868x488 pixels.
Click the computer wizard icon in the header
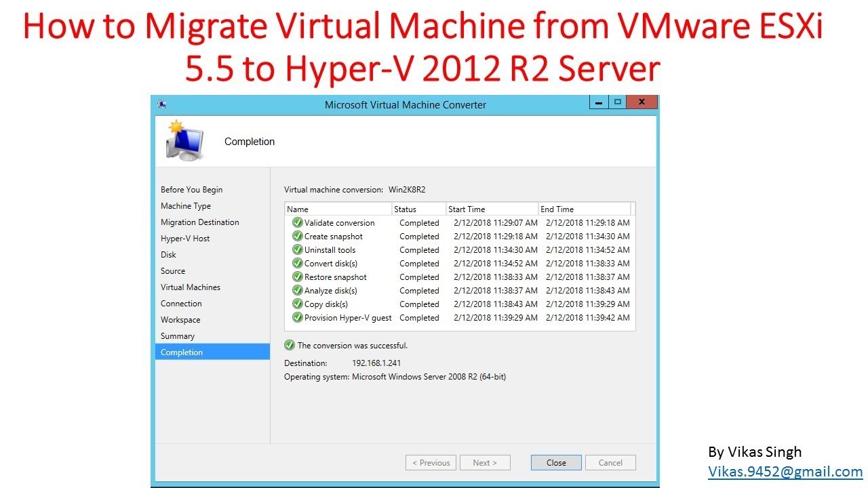184,140
